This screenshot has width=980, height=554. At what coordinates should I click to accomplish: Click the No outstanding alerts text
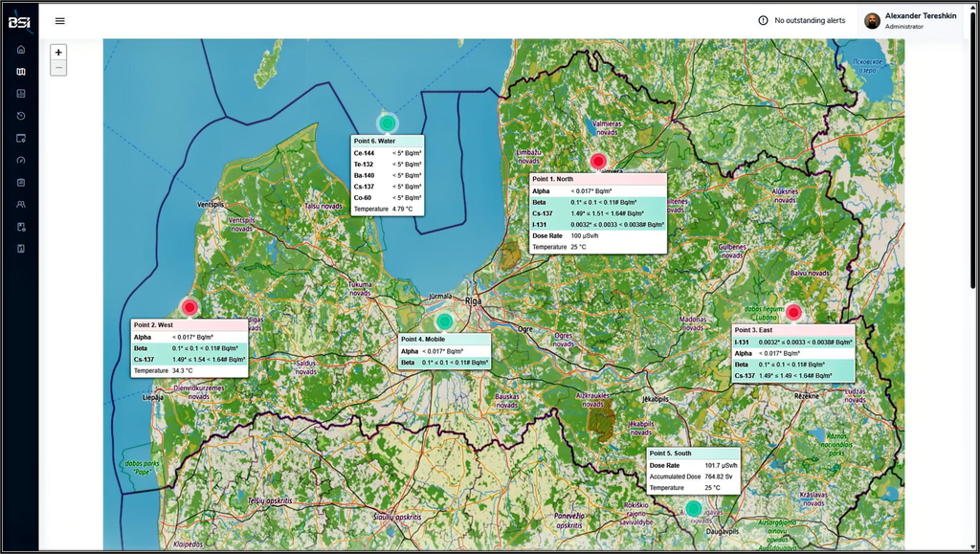[x=810, y=20]
